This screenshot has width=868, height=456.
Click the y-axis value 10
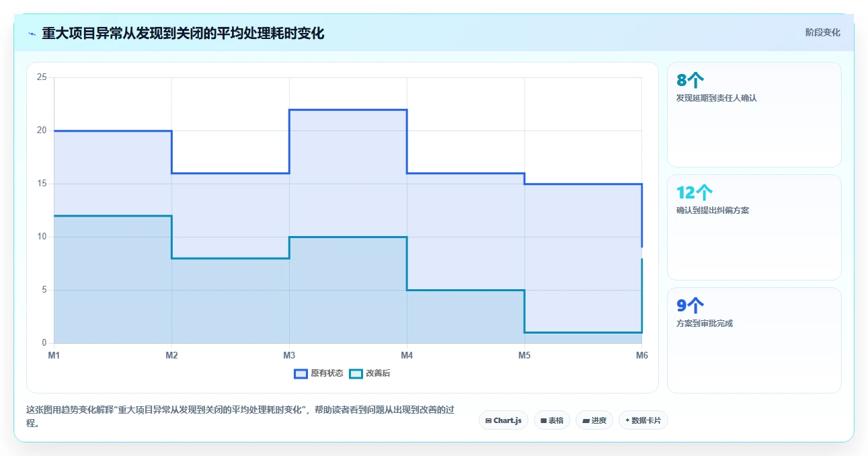[x=42, y=237]
